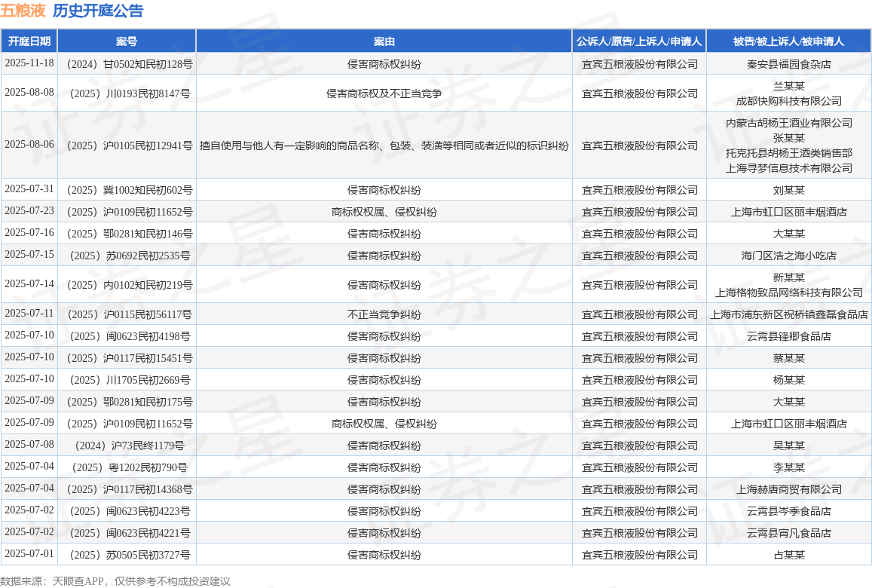Click date cell 2025-08-08
This screenshot has height=588, width=872.
pos(29,92)
